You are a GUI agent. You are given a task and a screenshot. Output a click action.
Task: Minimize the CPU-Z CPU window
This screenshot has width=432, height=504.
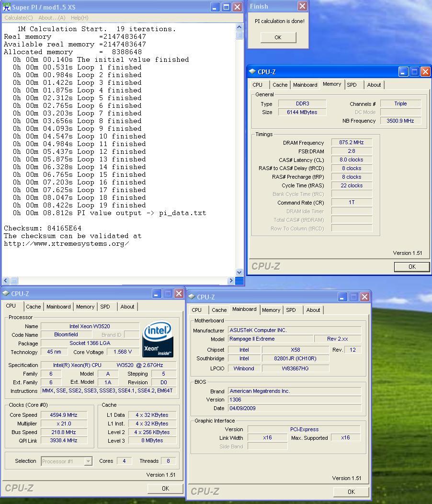pyautogui.click(x=157, y=294)
